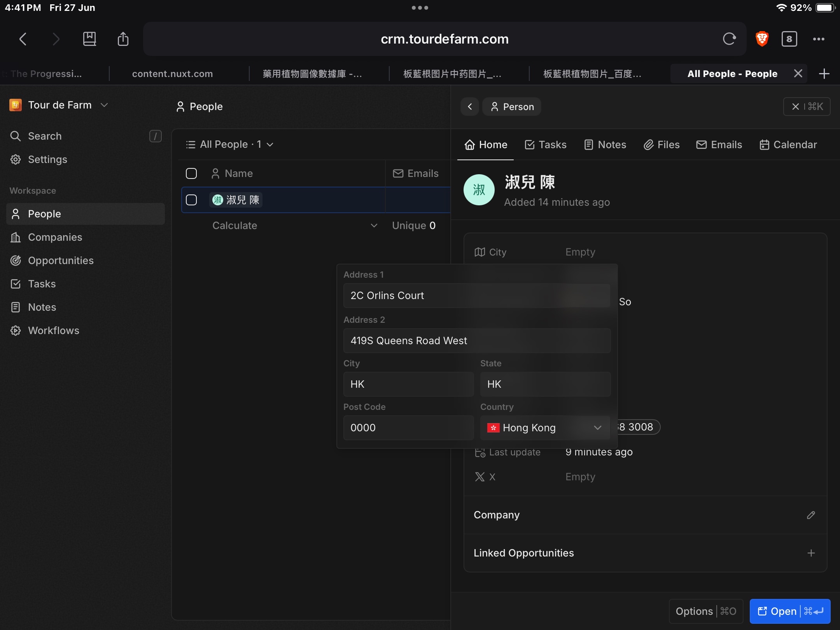Click the blue Open button

[790, 611]
